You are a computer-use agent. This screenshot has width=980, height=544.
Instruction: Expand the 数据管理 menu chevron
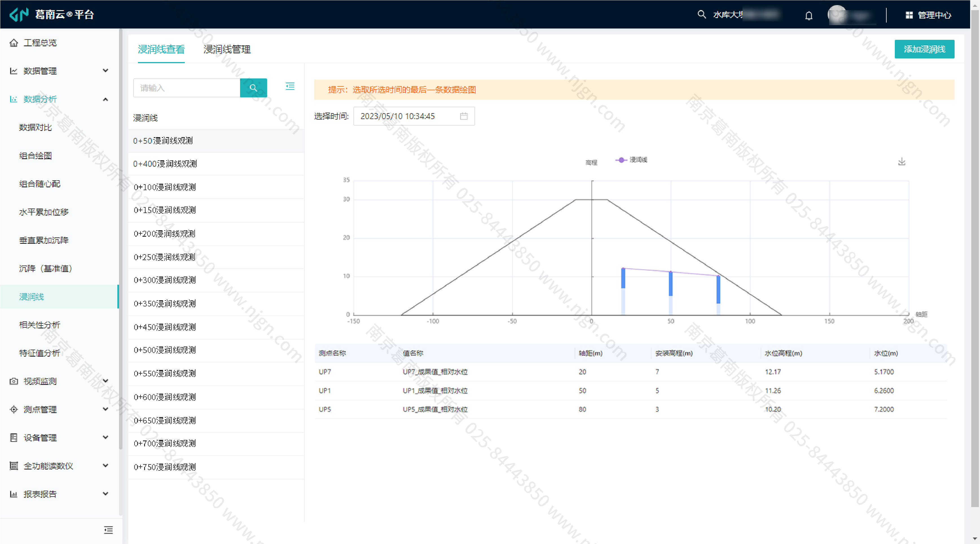pos(106,70)
